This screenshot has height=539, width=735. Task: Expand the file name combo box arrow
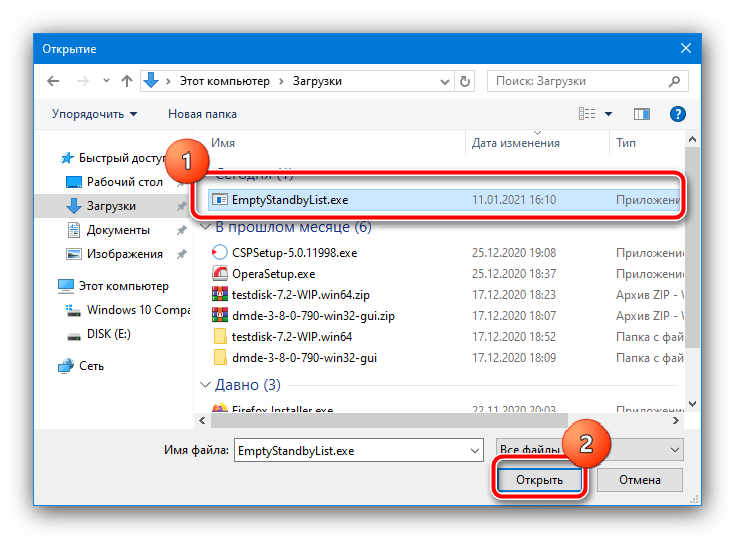474,451
